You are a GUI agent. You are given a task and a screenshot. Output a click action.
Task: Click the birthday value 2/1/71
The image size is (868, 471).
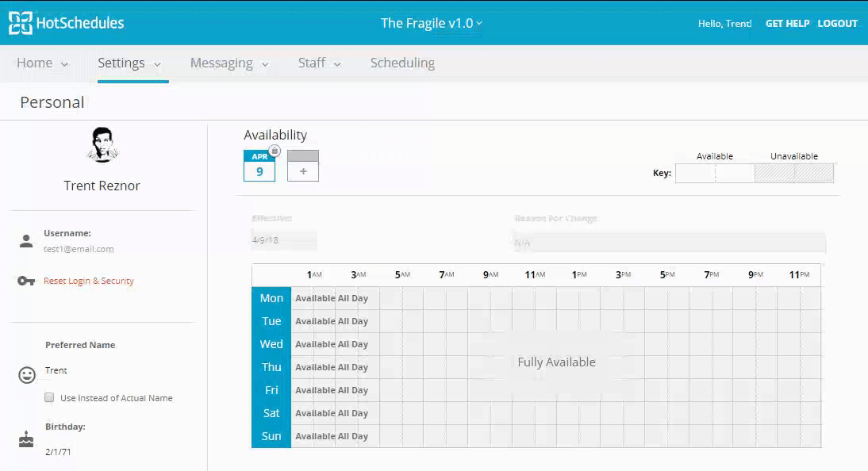[58, 452]
